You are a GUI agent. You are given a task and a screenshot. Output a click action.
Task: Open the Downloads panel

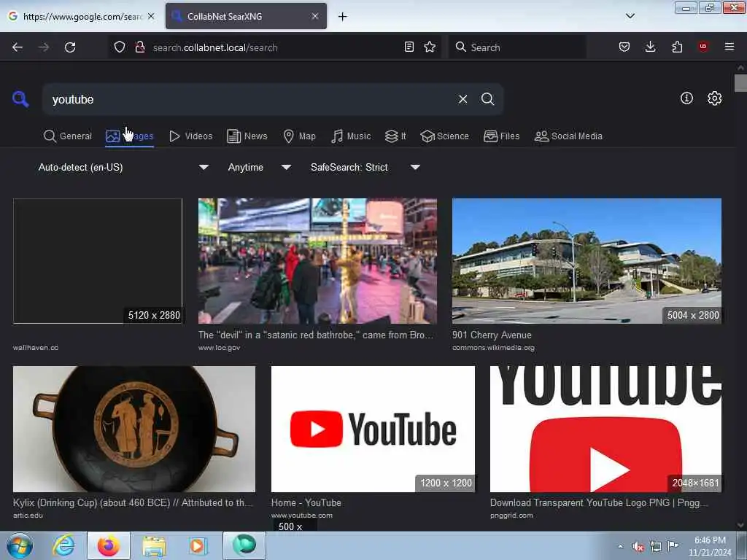point(650,47)
